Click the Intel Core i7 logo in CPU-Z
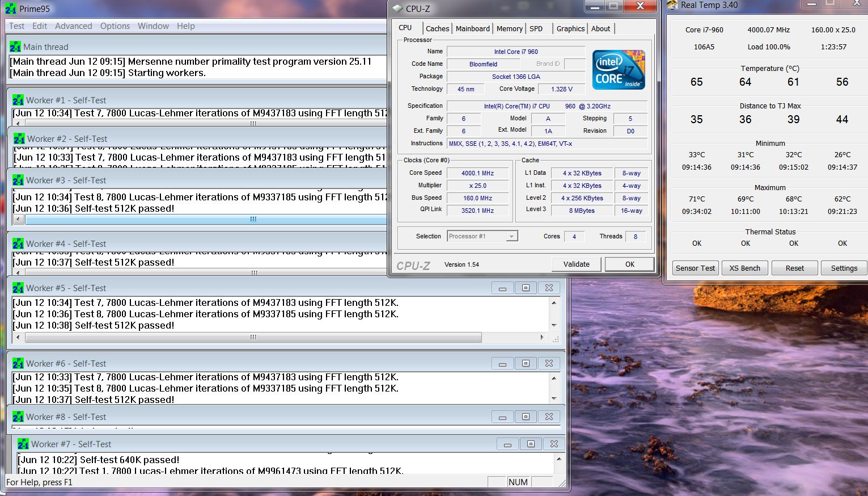The image size is (868, 496). point(619,70)
